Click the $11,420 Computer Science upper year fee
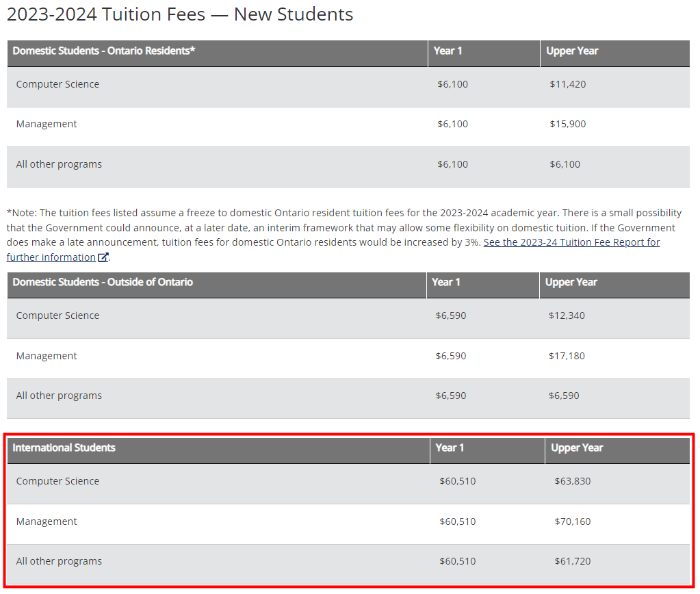This screenshot has width=700, height=594. tap(567, 84)
